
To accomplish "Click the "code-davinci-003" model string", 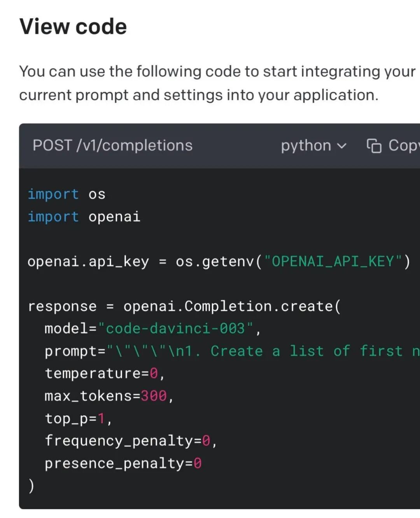I will [x=175, y=328].
